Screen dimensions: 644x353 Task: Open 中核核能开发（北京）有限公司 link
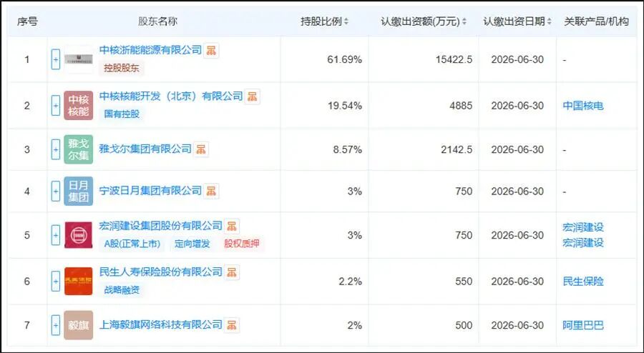pyautogui.click(x=171, y=96)
